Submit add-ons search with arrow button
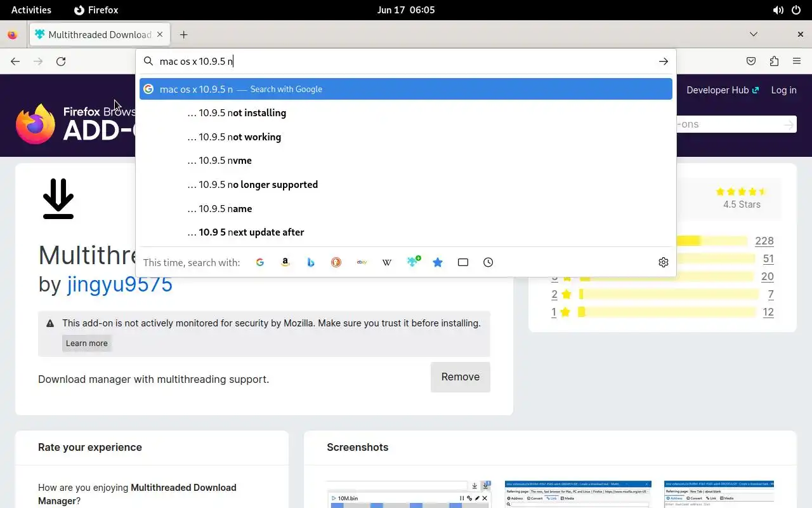 pos(789,124)
